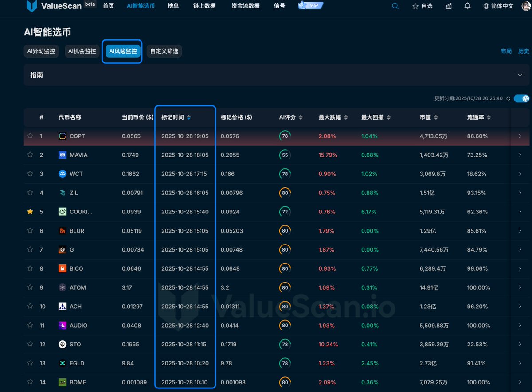Switch to the AI机会监控 tab

coord(82,51)
